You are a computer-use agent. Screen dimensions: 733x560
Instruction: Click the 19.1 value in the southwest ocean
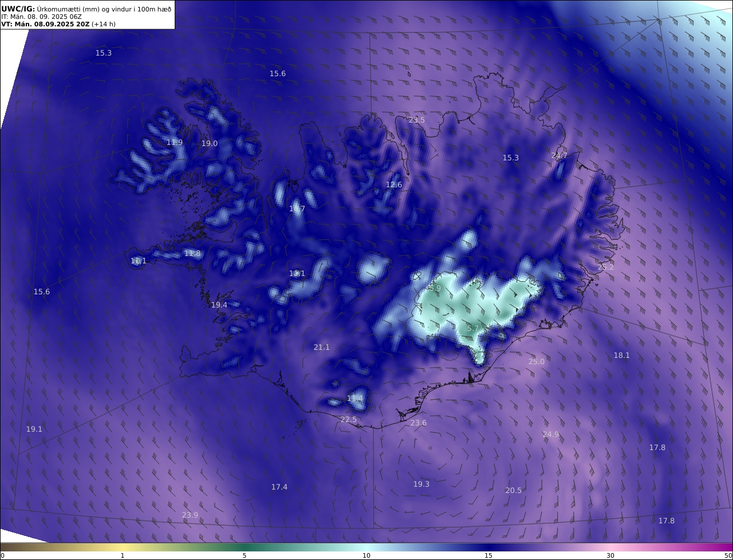tap(34, 429)
